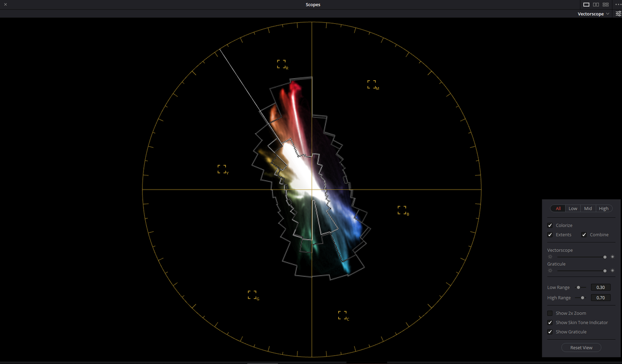This screenshot has height=364, width=622.
Task: Click the dim brightness icon under Vectorscope
Action: coord(551,257)
